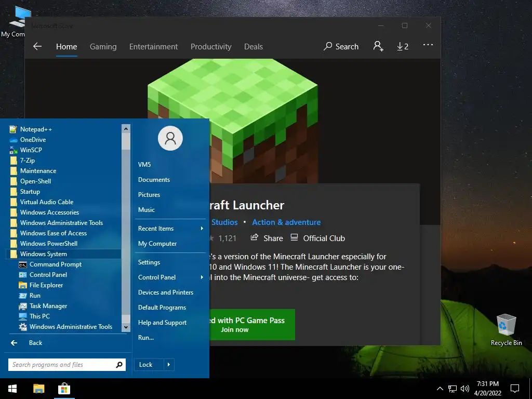Click the user account picture
This screenshot has height=399, width=532.
(170, 138)
